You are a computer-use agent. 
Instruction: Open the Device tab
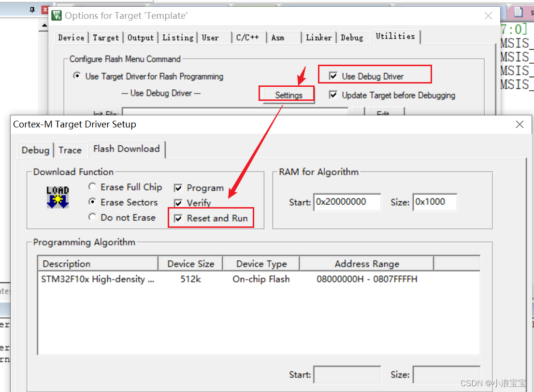71,38
